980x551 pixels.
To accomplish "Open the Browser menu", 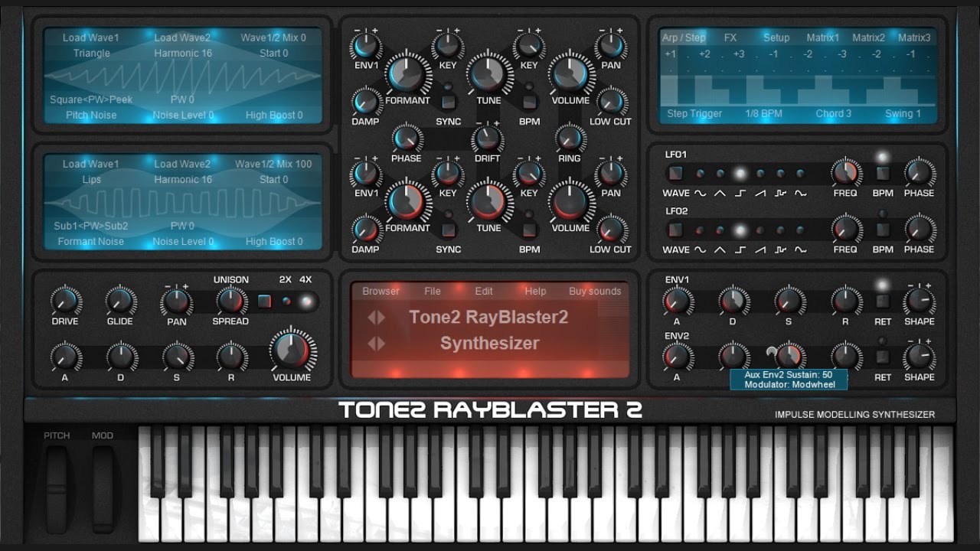I will point(381,292).
